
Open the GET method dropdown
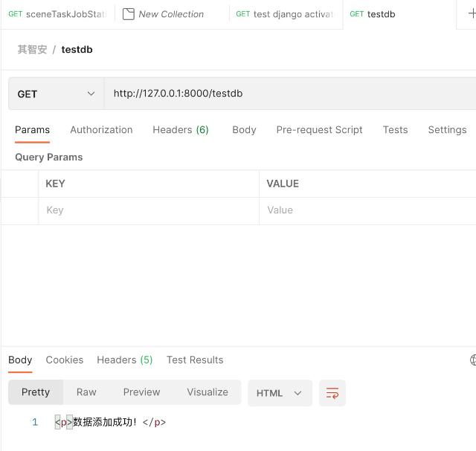(57, 94)
